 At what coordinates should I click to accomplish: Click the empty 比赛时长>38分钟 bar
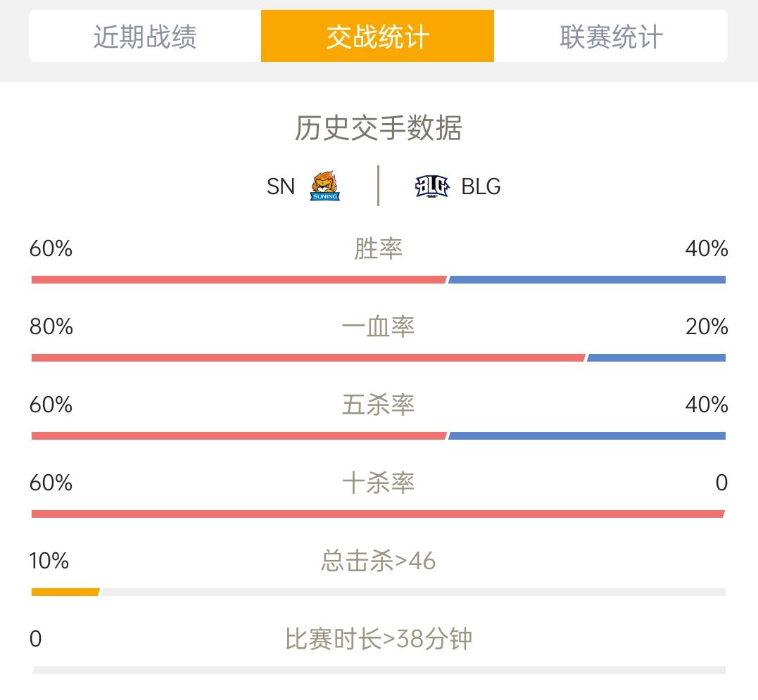coord(379,670)
